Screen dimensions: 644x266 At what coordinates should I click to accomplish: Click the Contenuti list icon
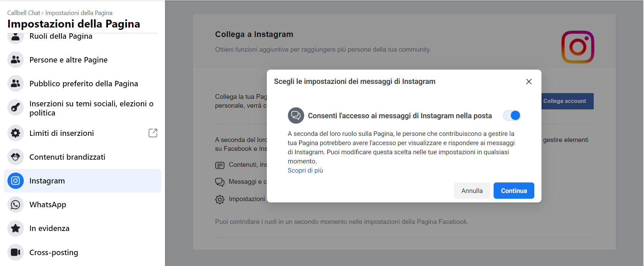pos(220,165)
